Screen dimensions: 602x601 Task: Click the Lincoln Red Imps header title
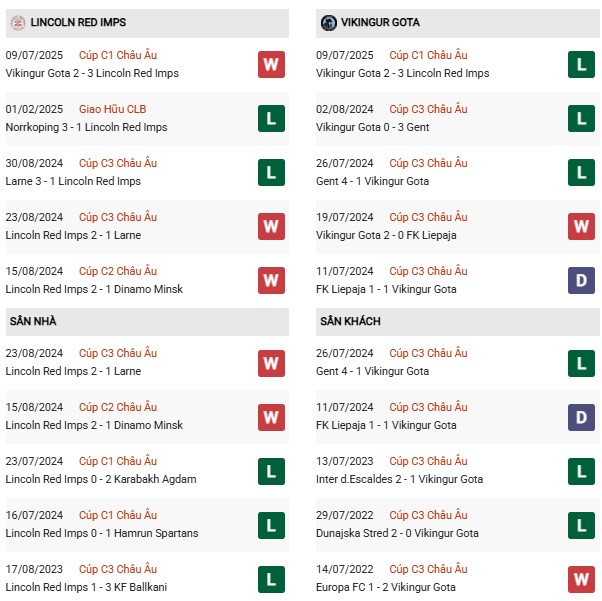pos(78,22)
